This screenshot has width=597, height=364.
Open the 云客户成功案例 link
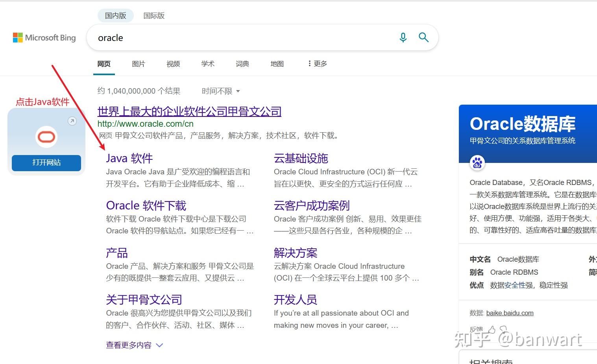tap(312, 206)
